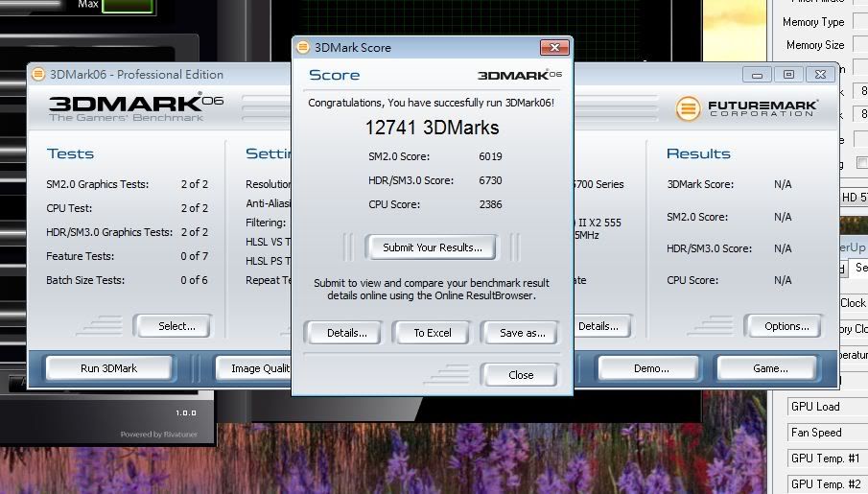Close 3DMark Score dialog via red X
The image size is (868, 494).
pos(554,48)
